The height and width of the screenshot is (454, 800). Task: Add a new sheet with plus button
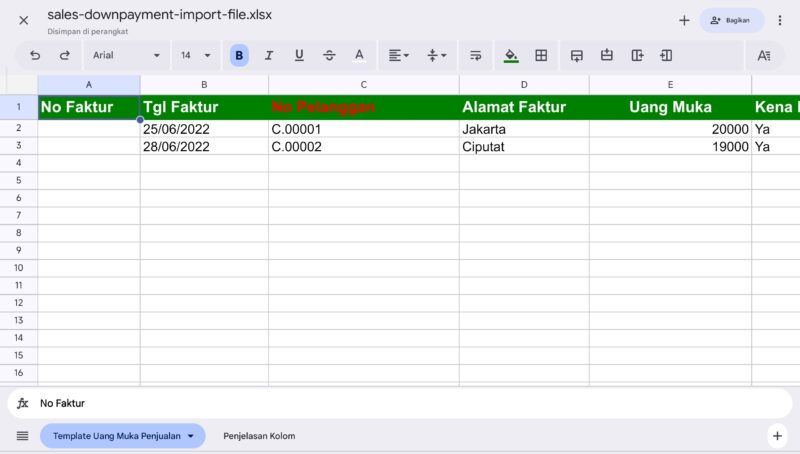coord(777,436)
